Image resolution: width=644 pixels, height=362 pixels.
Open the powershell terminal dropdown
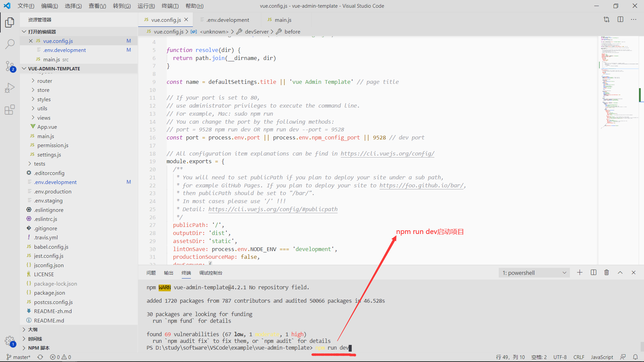[533, 273]
